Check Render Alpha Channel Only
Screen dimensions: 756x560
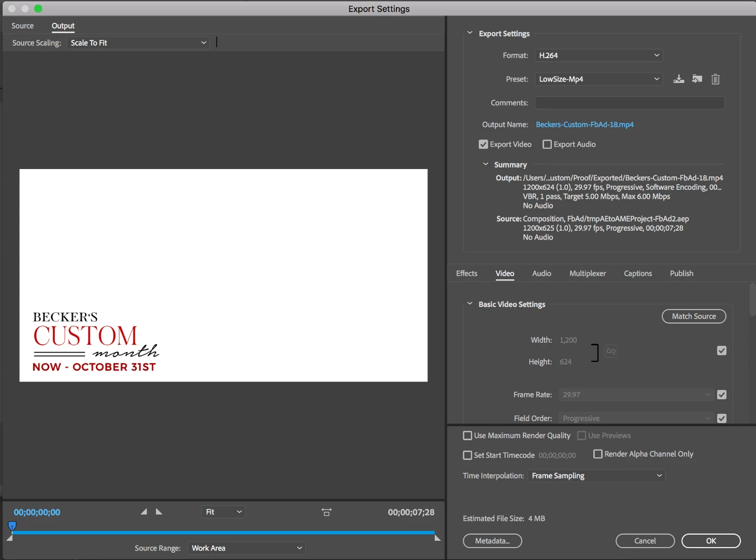point(598,454)
